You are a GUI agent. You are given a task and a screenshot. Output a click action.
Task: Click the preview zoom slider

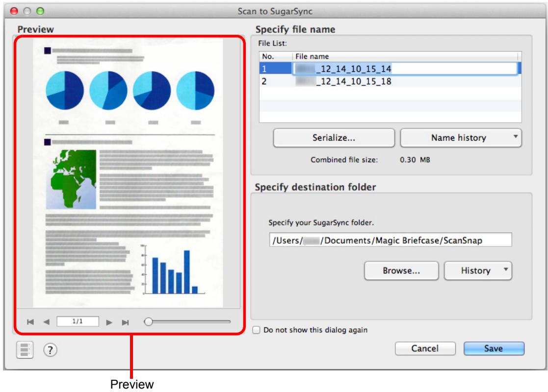(187, 321)
